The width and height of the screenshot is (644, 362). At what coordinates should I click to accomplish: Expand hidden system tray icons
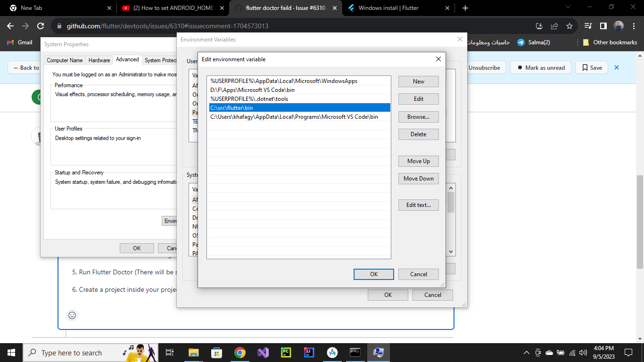pyautogui.click(x=526, y=352)
